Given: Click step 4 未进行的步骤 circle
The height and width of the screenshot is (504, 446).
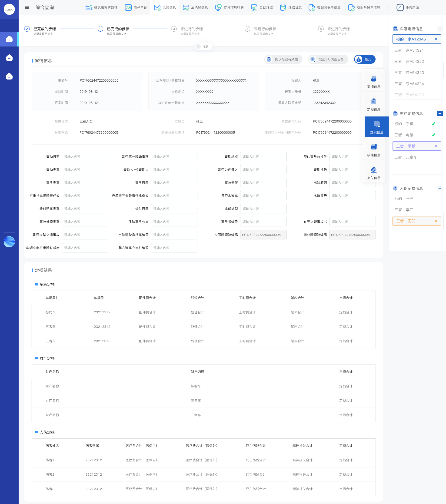Looking at the screenshot, I should point(321,29).
